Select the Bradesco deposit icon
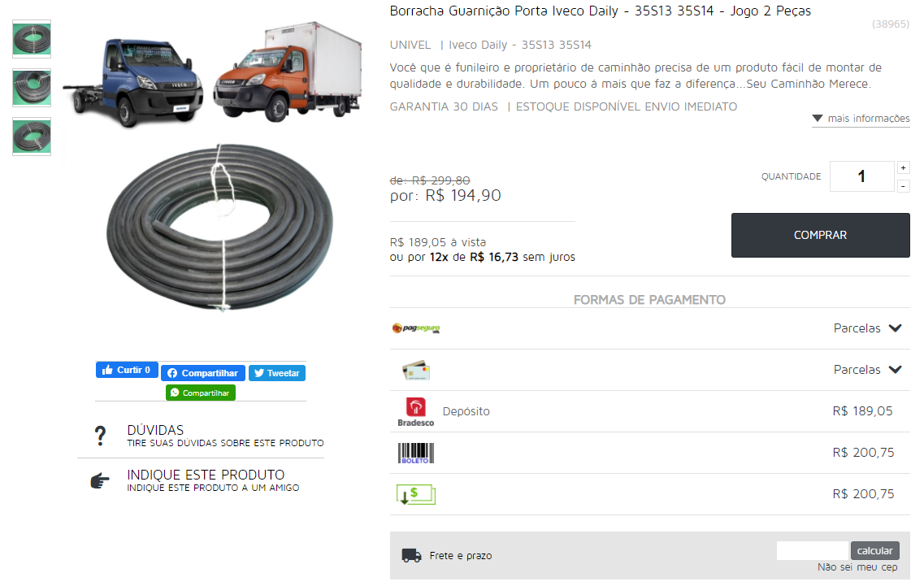The width and height of the screenshot is (924, 586). point(416,411)
